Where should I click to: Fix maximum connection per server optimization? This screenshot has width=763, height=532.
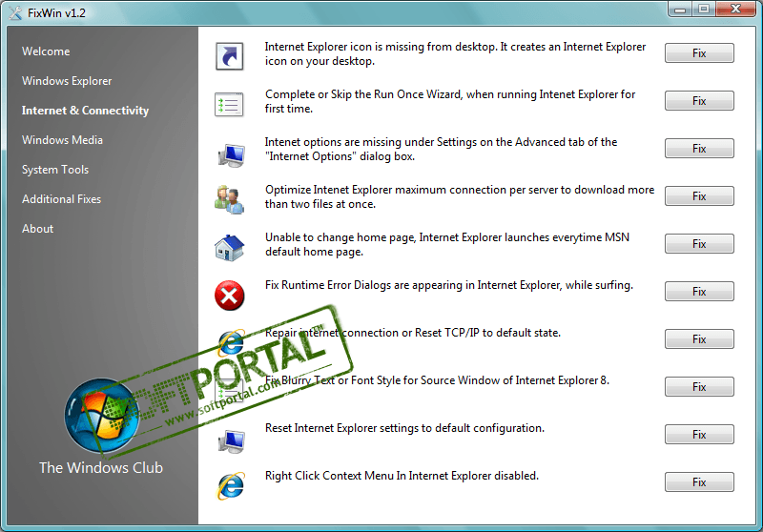pos(699,196)
